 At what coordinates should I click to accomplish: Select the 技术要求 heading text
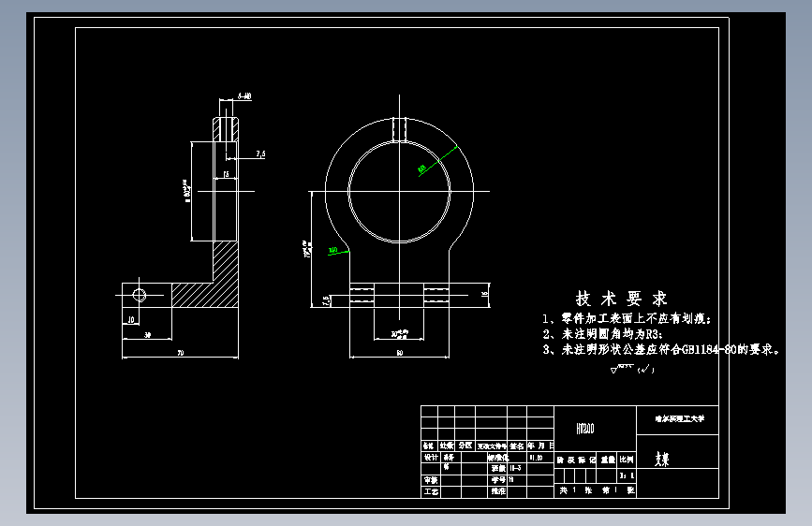coord(621,299)
